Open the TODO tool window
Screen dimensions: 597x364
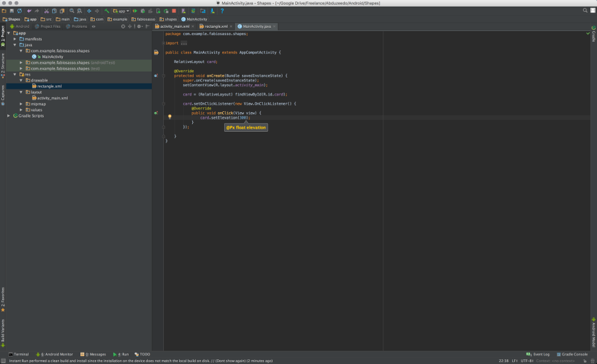point(143,354)
